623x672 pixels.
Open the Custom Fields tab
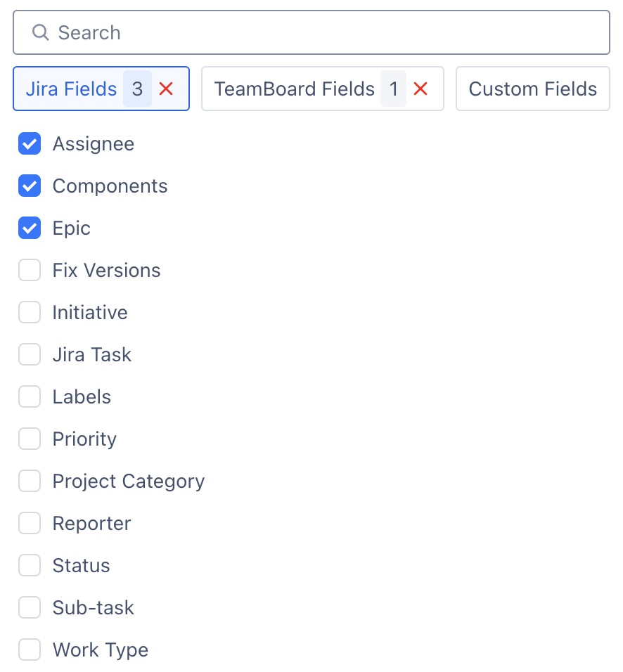tap(532, 89)
